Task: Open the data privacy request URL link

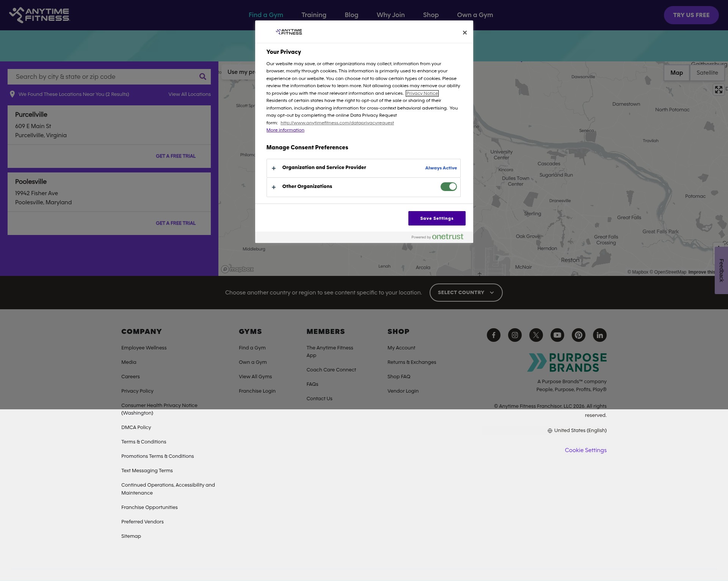Action: (x=337, y=123)
